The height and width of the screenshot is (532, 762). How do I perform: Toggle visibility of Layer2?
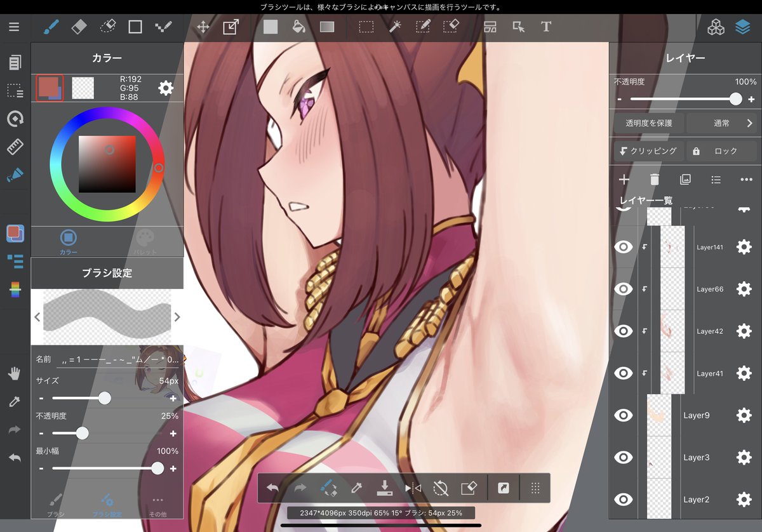pyautogui.click(x=624, y=499)
